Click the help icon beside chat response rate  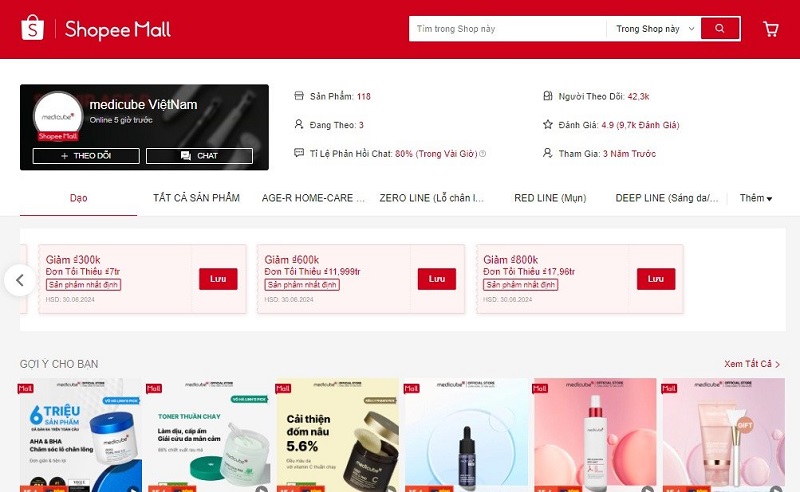(482, 154)
